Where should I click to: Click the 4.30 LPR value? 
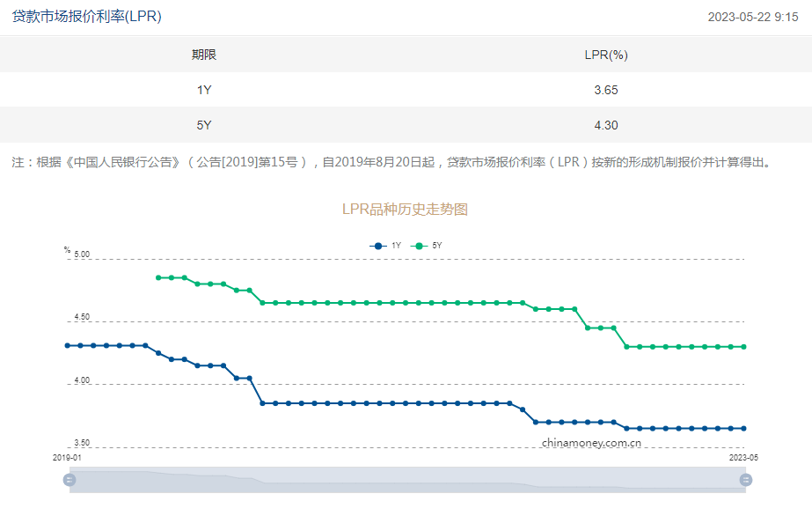606,125
